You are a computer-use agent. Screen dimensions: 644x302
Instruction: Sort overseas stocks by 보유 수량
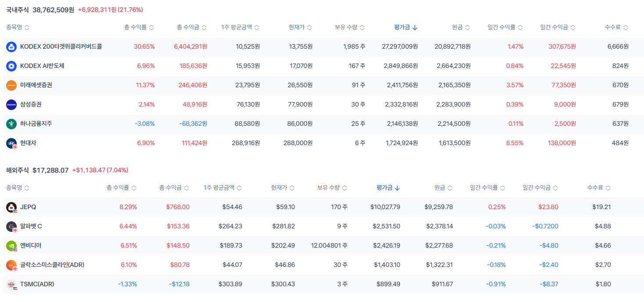pyautogui.click(x=332, y=188)
